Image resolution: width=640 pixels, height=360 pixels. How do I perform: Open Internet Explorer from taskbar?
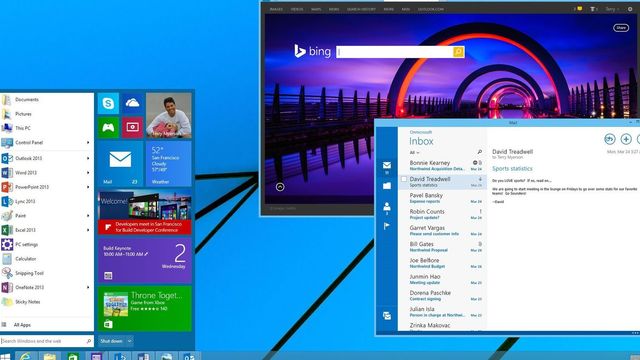(x=26, y=356)
